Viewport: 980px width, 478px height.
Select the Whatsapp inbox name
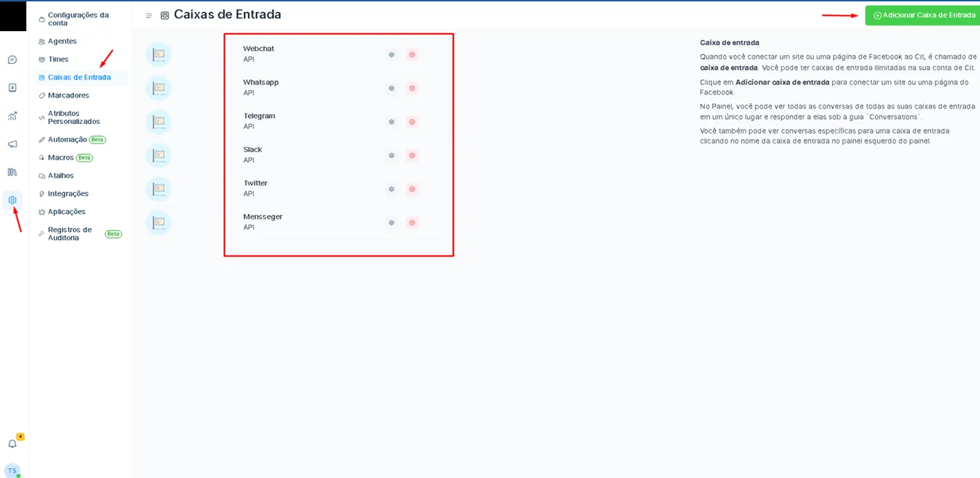[x=261, y=82]
